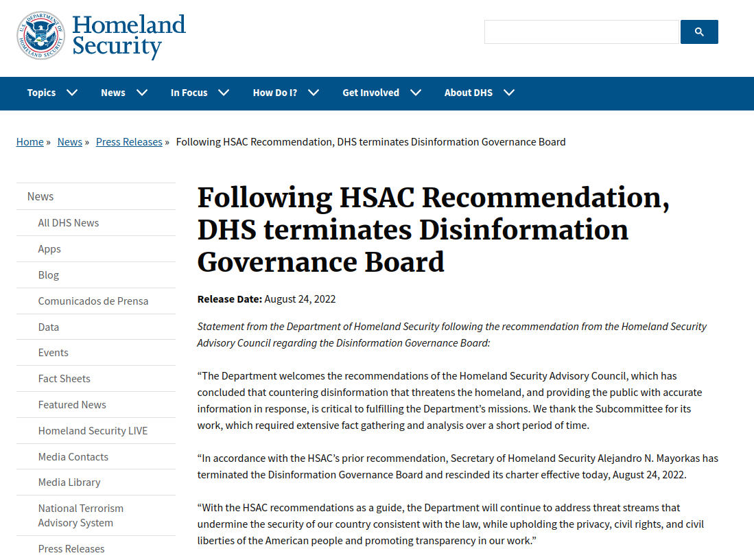Screen dimensions: 754x560
Task: Open the Homeland Security wordmark link
Action: (x=129, y=36)
